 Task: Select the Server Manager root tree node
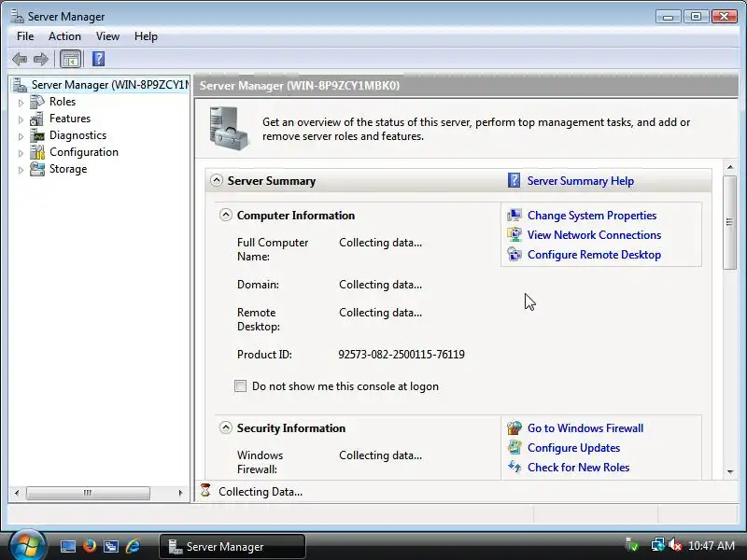point(100,85)
